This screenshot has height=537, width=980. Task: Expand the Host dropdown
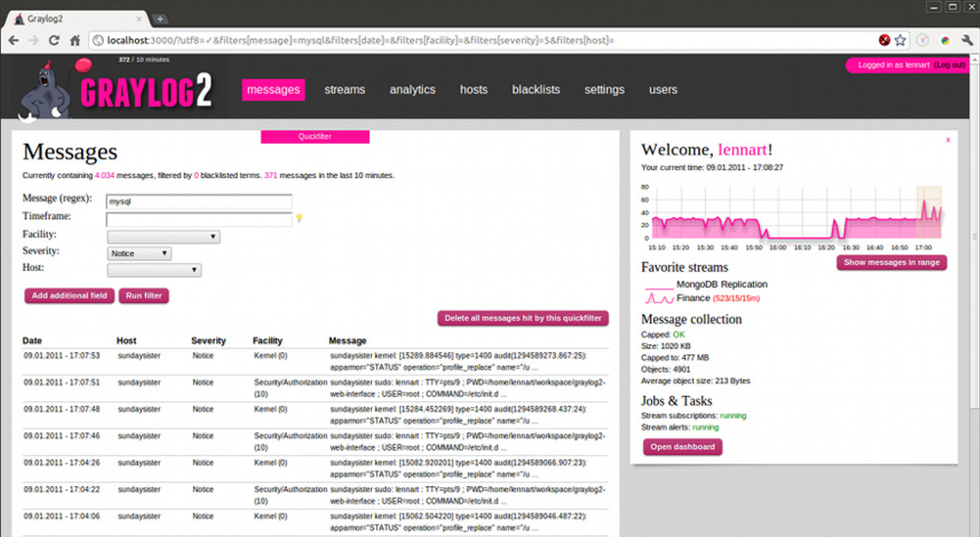pos(154,270)
